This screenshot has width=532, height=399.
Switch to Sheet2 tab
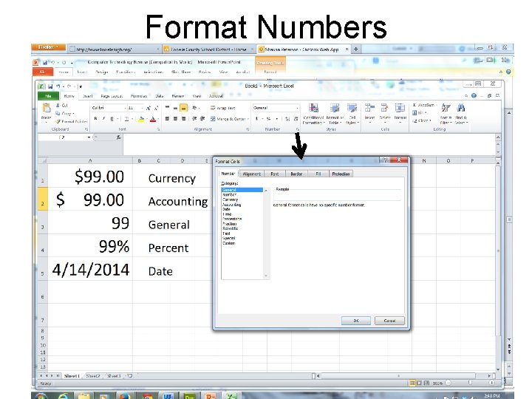pyautogui.click(x=92, y=376)
